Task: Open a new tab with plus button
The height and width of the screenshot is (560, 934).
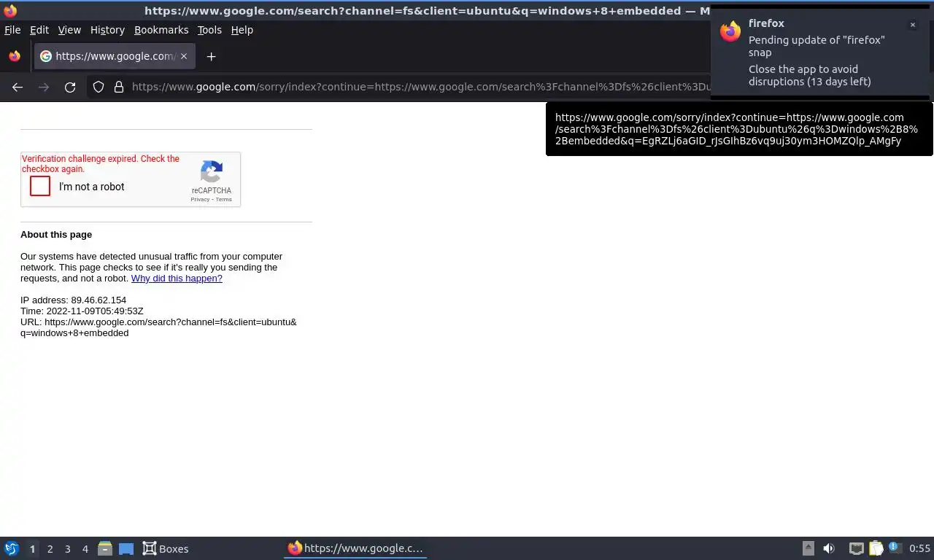Action: point(211,56)
